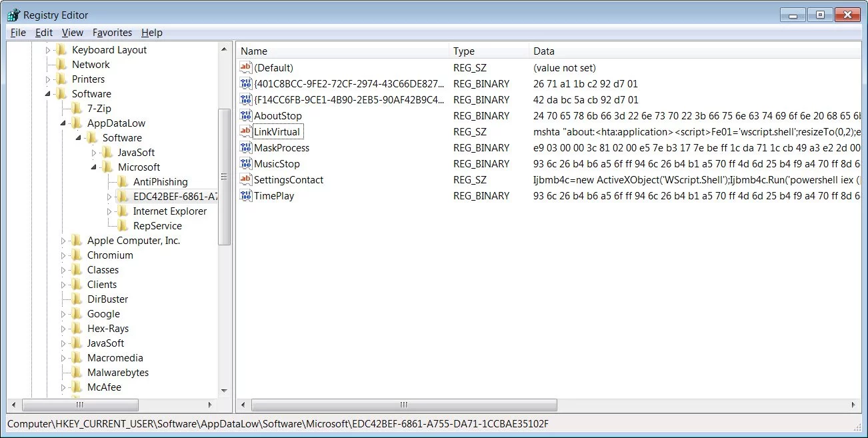Expand the Keyboard Layout key
The image size is (868, 438).
(48, 50)
